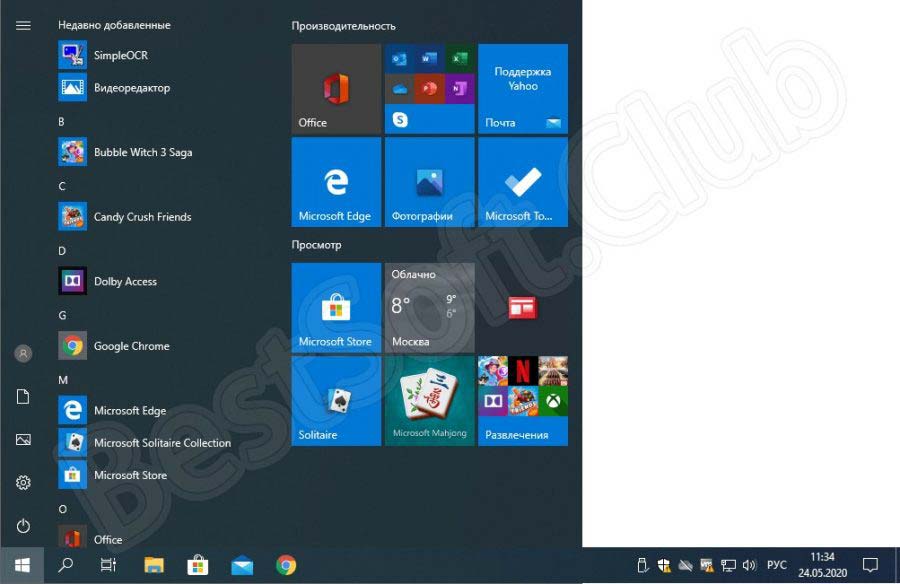900x584 pixels.
Task: Open Documents from Start sidebar
Action: [x=23, y=397]
